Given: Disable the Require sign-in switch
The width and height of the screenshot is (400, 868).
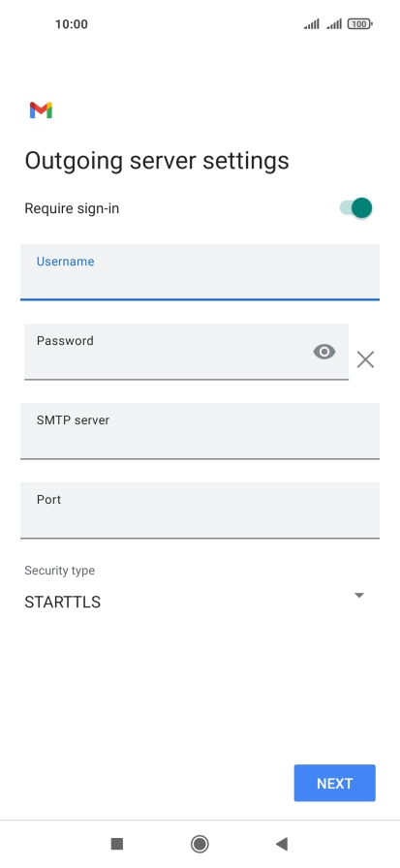Looking at the screenshot, I should tap(355, 208).
